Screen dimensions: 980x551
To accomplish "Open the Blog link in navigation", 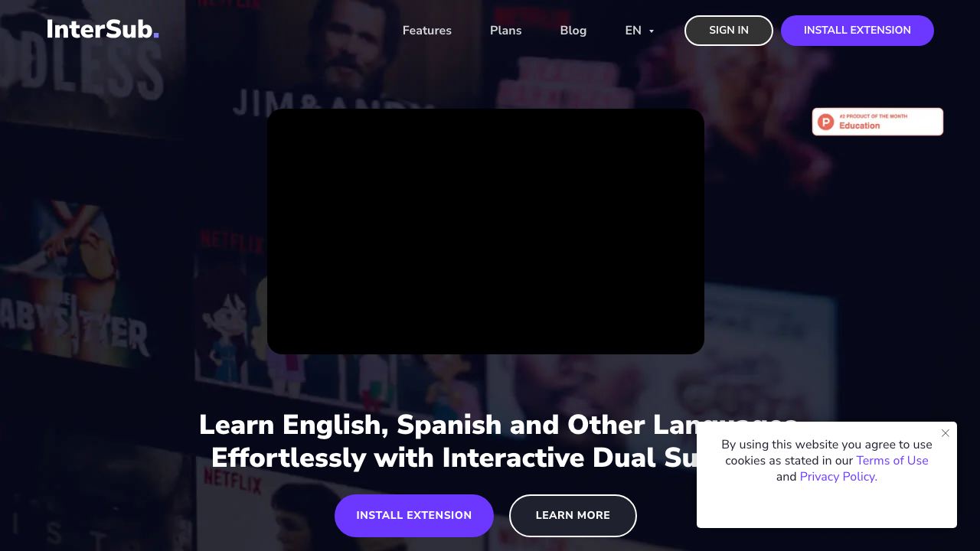I will [573, 31].
